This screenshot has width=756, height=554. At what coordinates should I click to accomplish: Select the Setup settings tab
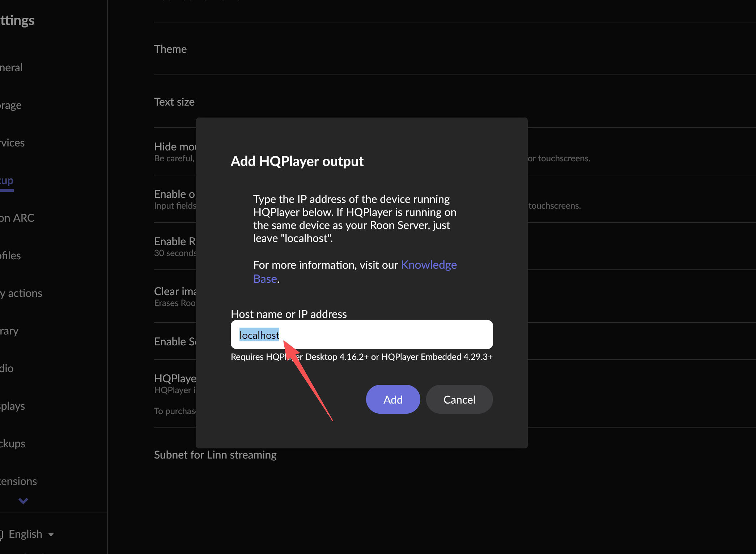point(7,180)
